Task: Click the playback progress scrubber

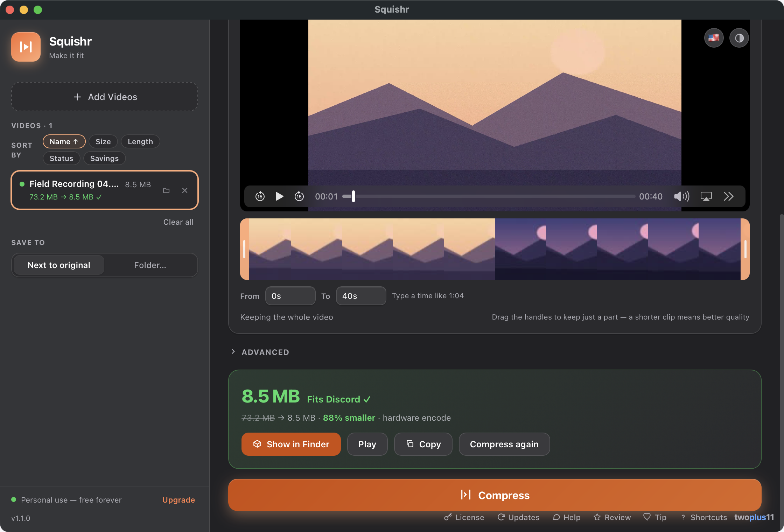Action: [489, 196]
